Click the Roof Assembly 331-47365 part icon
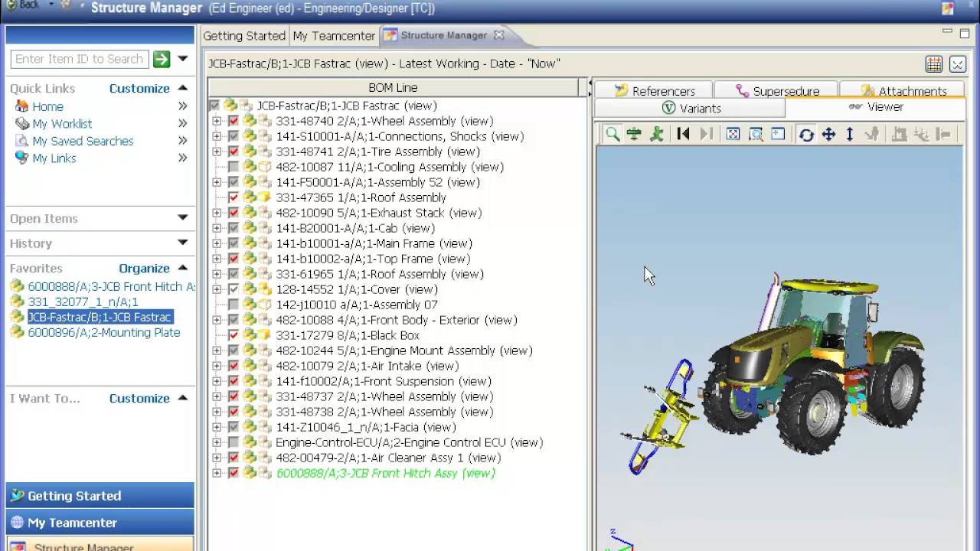This screenshot has width=980, height=551. (264, 197)
